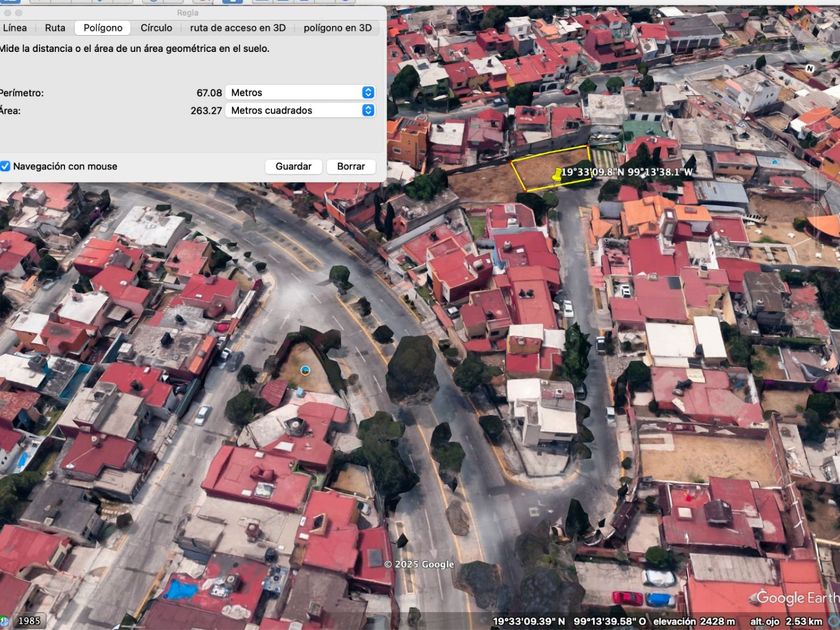
Task: Switch to the Círculo tab
Action: click(156, 28)
